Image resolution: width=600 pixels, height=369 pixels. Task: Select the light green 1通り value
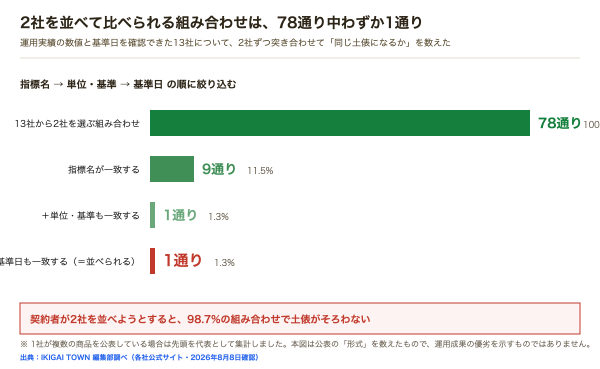coord(180,215)
